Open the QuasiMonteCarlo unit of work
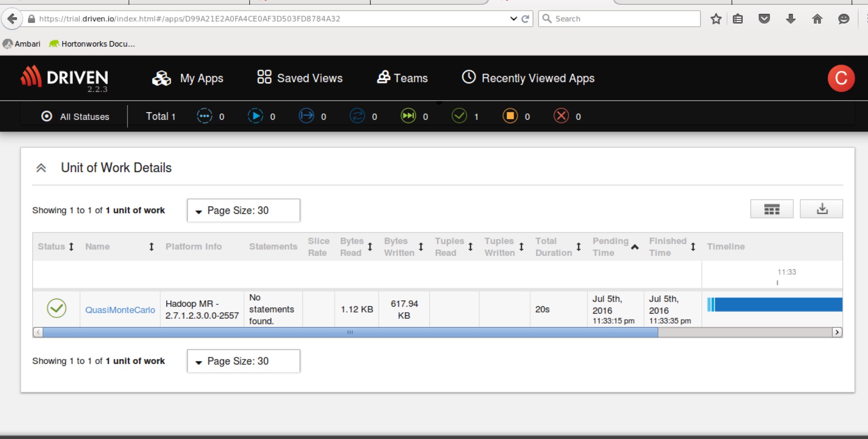Viewport: 868px width, 439px height. coord(120,310)
